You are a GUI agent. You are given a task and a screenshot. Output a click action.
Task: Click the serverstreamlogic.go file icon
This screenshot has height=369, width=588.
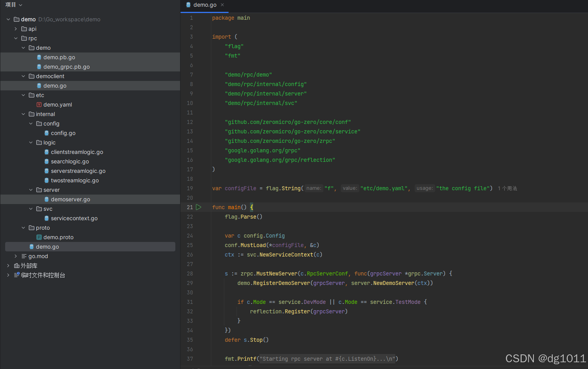[x=47, y=171]
